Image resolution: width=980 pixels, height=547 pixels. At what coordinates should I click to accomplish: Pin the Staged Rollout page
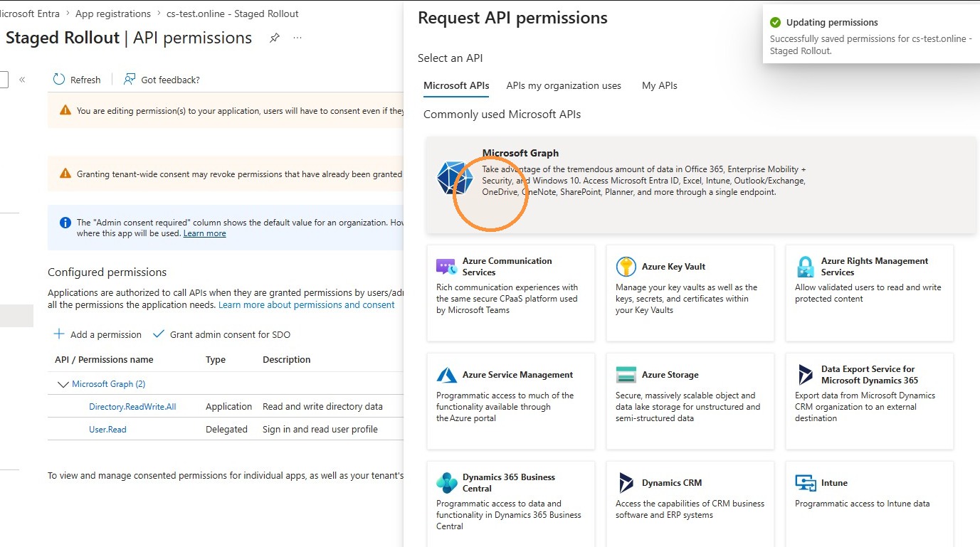(274, 38)
